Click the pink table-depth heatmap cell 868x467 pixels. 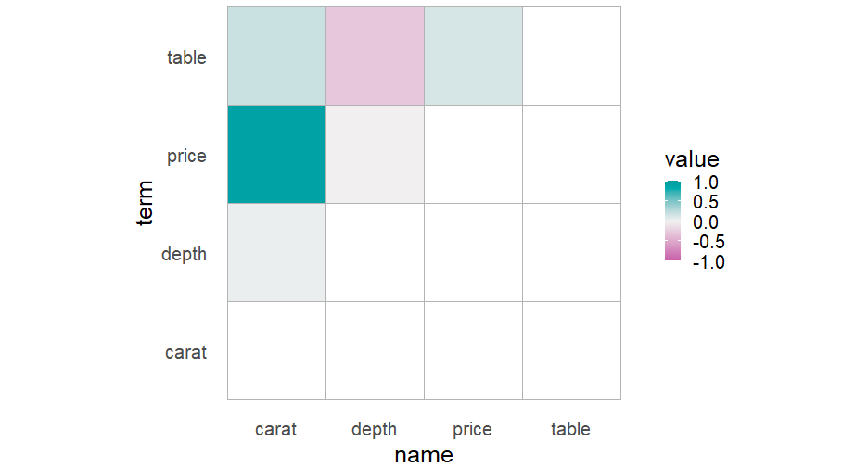click(375, 56)
